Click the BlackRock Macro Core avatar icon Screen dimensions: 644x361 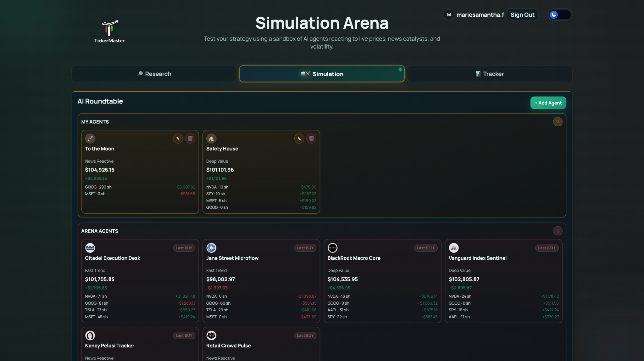point(332,248)
